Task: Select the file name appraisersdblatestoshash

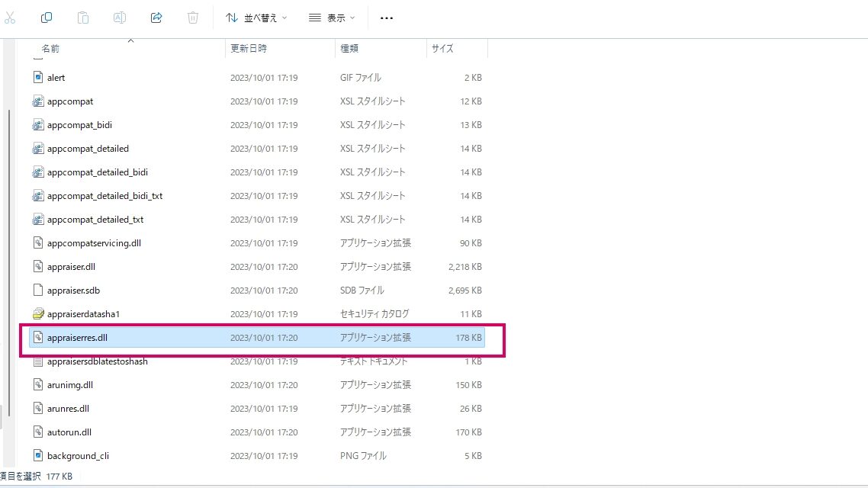Action: coord(98,361)
